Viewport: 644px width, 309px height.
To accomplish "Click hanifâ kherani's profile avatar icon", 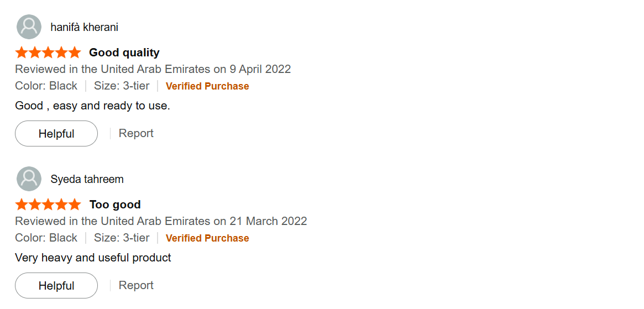I will coord(29,27).
